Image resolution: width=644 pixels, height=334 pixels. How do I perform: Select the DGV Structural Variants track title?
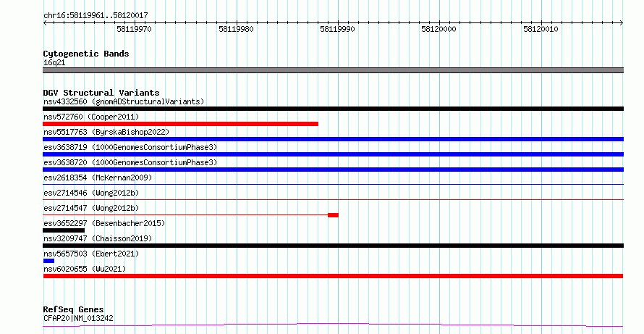click(x=101, y=93)
